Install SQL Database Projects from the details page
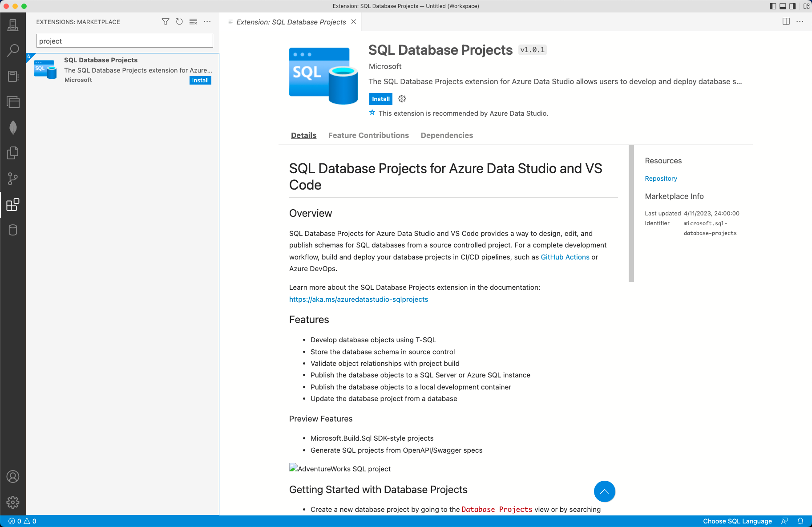 (x=380, y=99)
